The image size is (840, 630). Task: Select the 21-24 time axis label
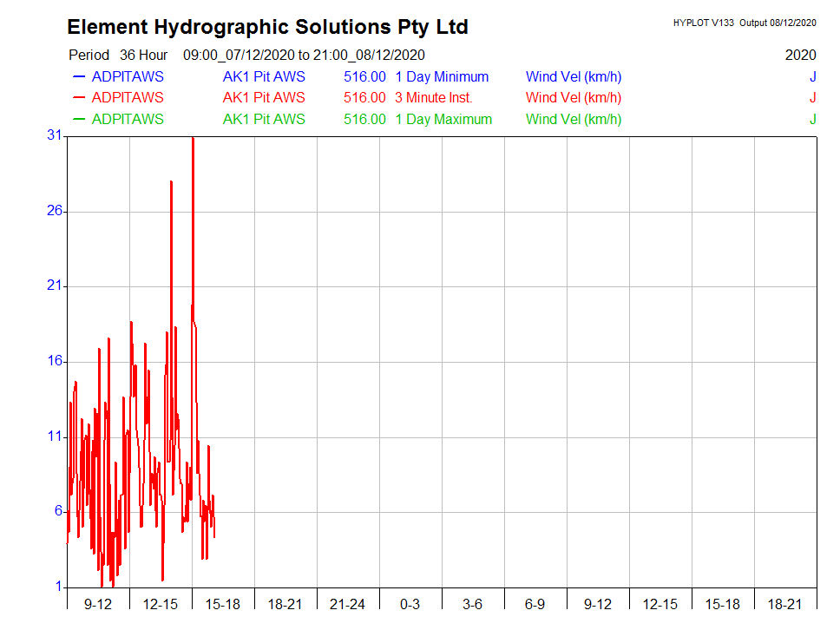coord(347,604)
